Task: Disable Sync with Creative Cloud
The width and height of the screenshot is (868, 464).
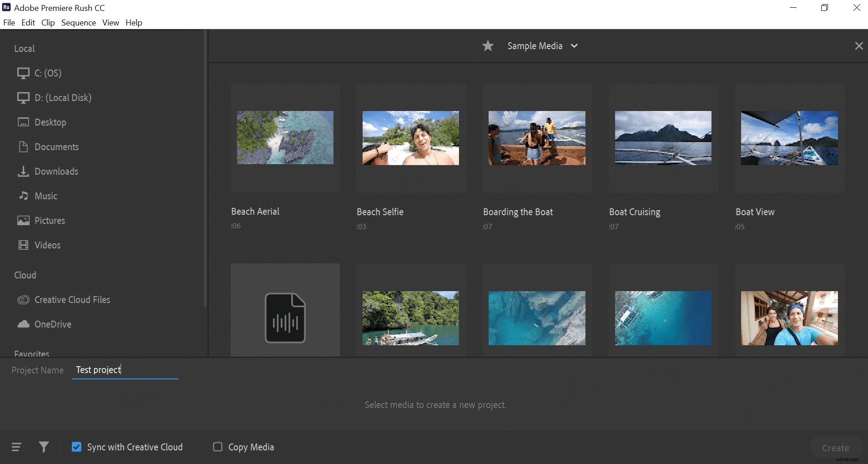Action: pyautogui.click(x=76, y=447)
